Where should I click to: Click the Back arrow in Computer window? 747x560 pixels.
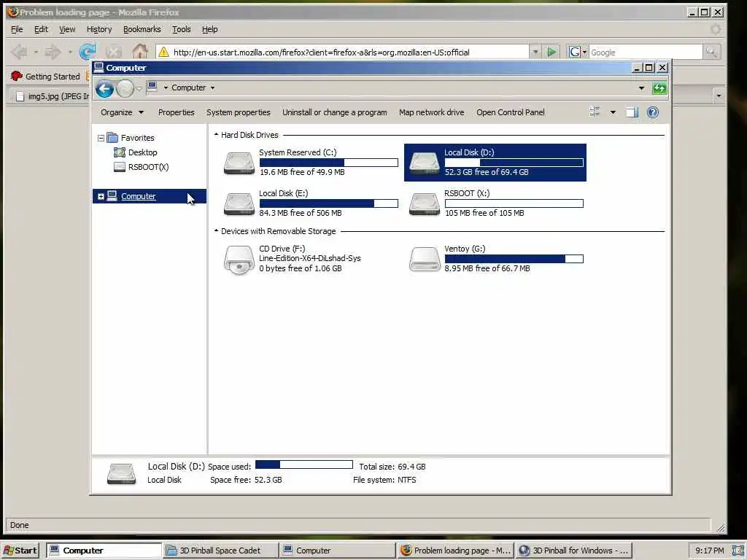point(104,88)
